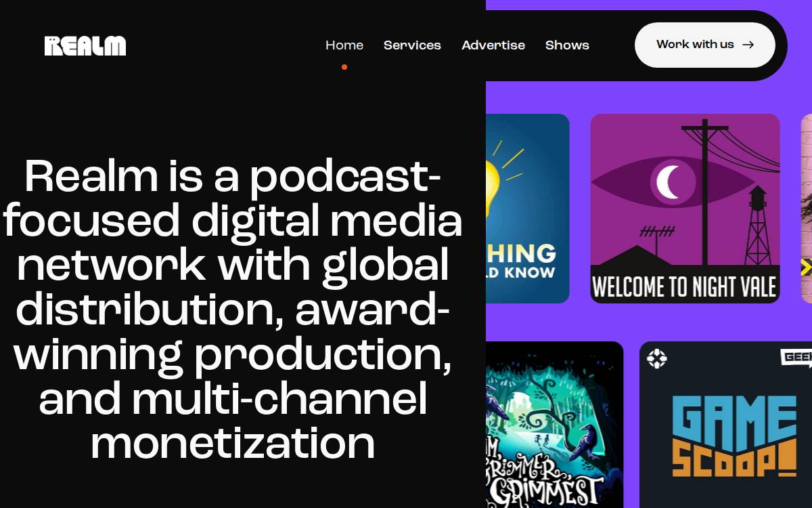Go to the Advertise page
The width and height of the screenshot is (812, 508).
(x=493, y=45)
